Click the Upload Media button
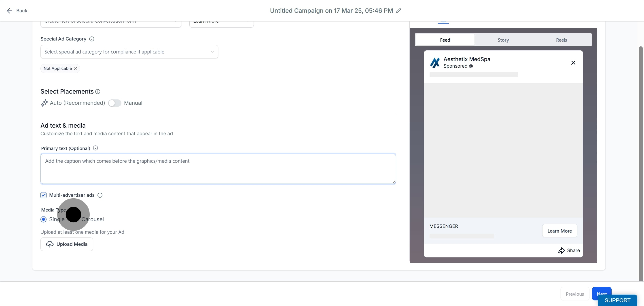The height and width of the screenshot is (306, 644). point(67,244)
